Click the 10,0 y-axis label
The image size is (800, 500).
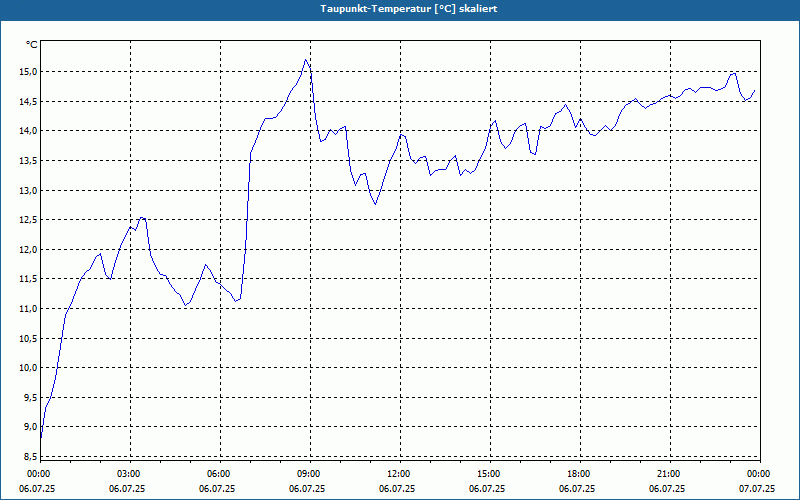pos(30,368)
